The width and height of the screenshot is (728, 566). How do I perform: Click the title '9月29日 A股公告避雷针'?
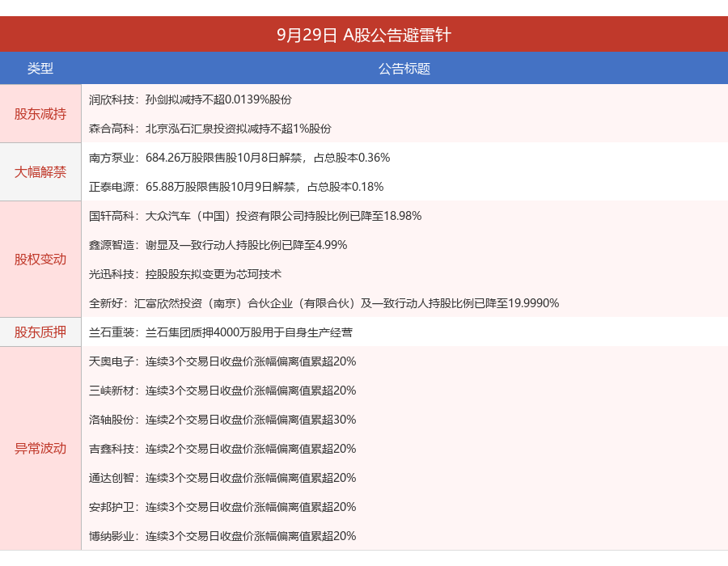[364, 35]
